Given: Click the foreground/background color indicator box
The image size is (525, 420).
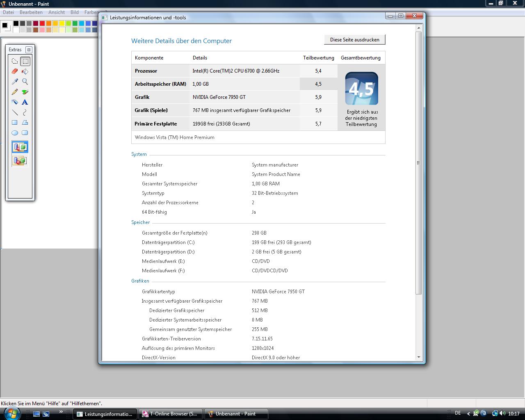Looking at the screenshot, I should [x=6, y=27].
